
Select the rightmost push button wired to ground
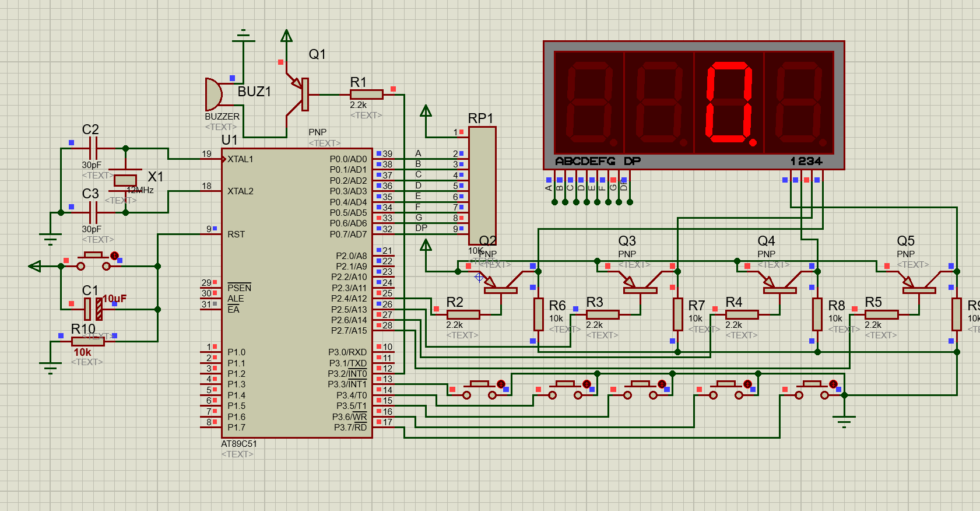tap(813, 389)
